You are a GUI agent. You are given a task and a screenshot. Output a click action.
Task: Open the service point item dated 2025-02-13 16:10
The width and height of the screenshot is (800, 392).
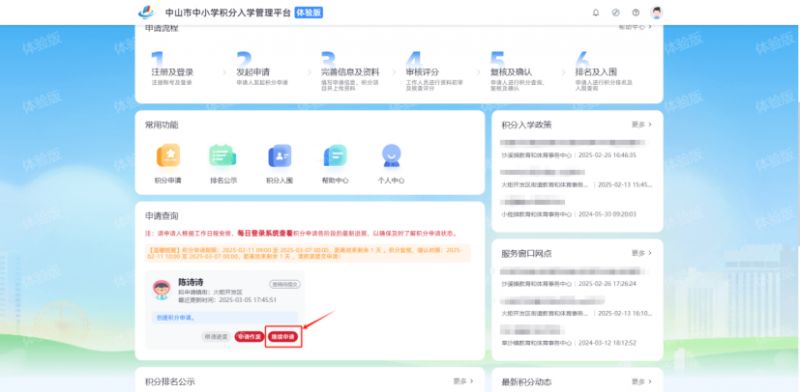(577, 307)
